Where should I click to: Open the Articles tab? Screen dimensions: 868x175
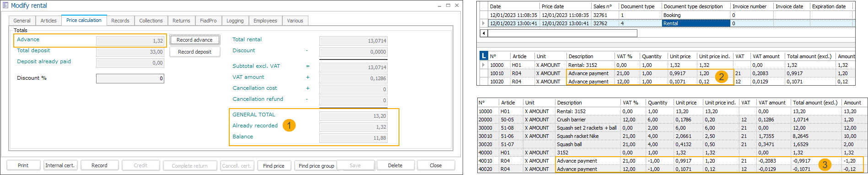[49, 21]
